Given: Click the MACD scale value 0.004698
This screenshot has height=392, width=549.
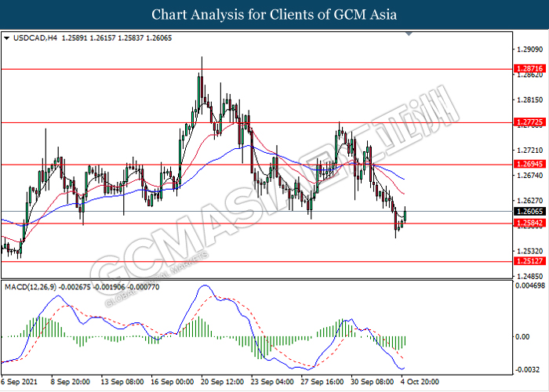Looking at the screenshot, I should 529,286.
